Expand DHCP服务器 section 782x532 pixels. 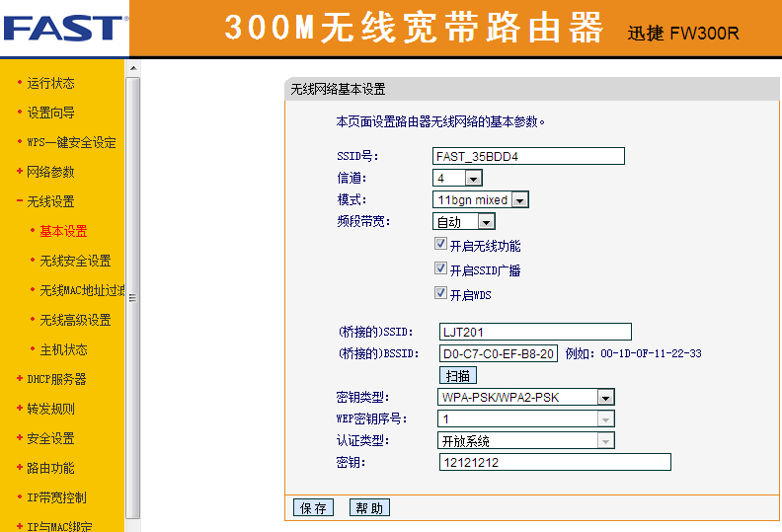(x=56, y=379)
